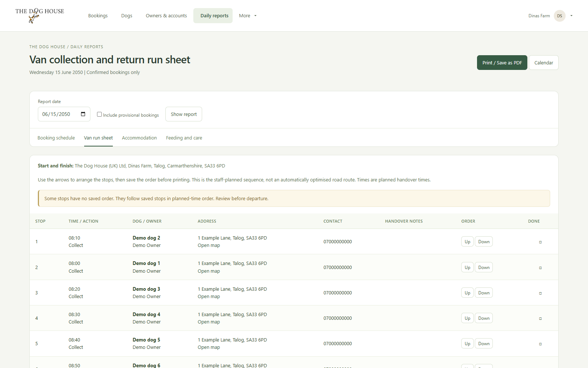Click The Dog House logo
This screenshot has height=368, width=588.
click(x=40, y=15)
